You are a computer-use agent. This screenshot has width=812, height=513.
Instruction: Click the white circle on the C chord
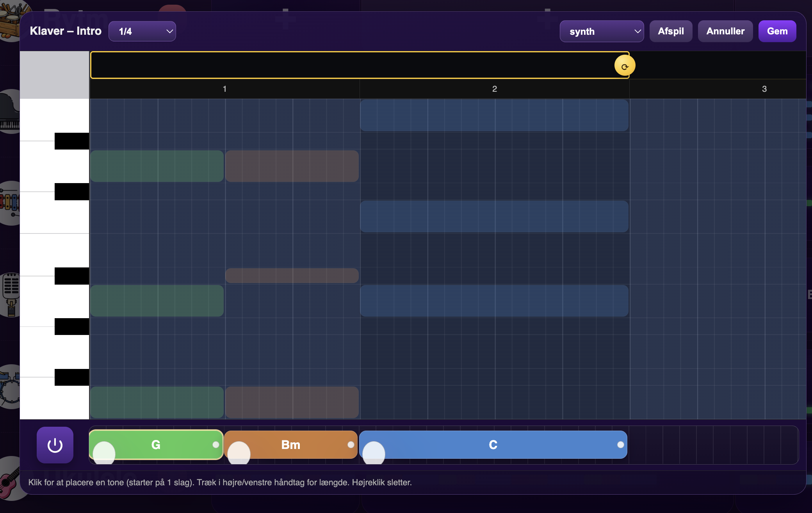tap(374, 453)
